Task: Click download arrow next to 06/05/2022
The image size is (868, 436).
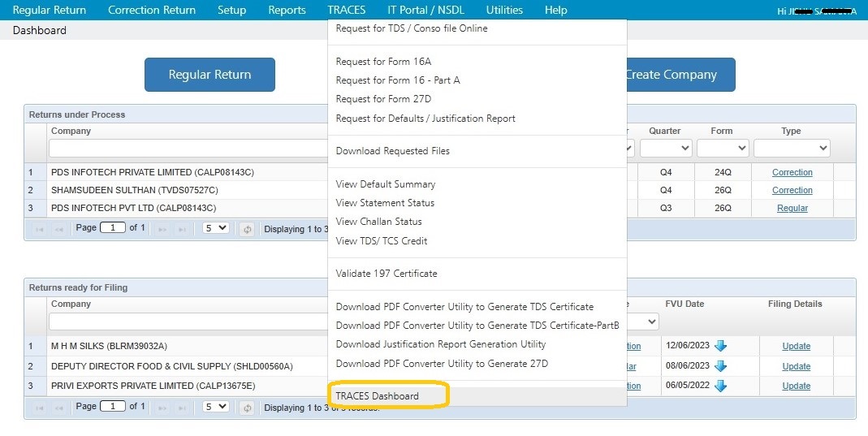Action: coord(719,386)
